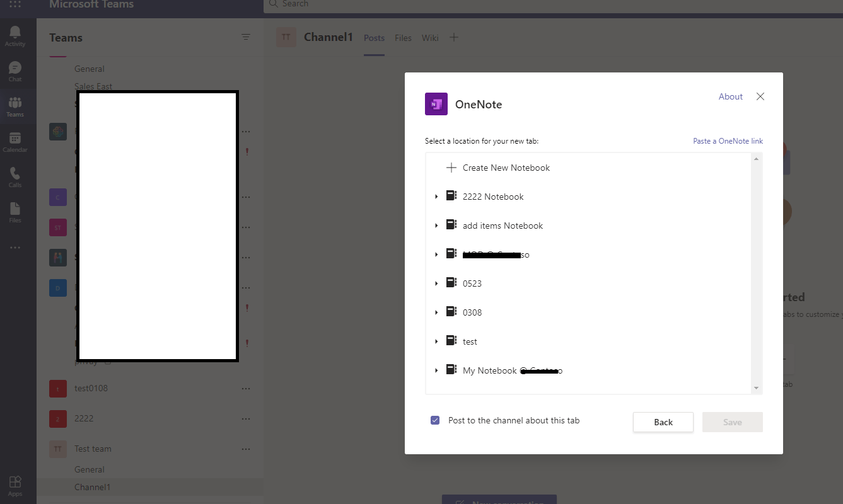Open the 2222 team name
This screenshot has height=504, width=843.
84,418
